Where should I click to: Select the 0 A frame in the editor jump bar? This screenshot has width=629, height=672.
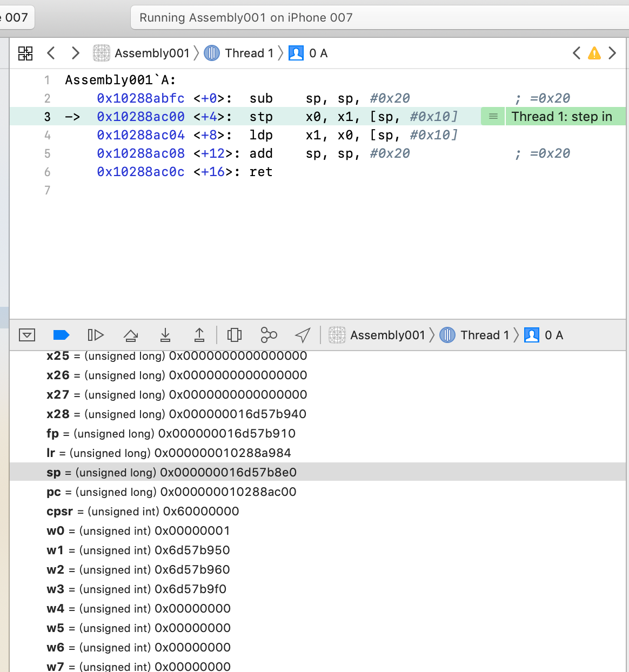click(309, 53)
